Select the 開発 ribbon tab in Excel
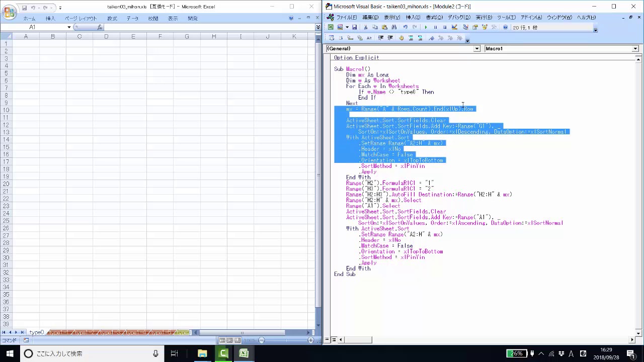This screenshot has height=362, width=644. [x=193, y=19]
